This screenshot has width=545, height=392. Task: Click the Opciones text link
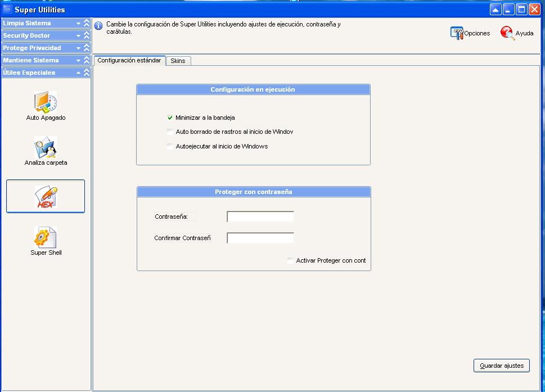pos(477,33)
